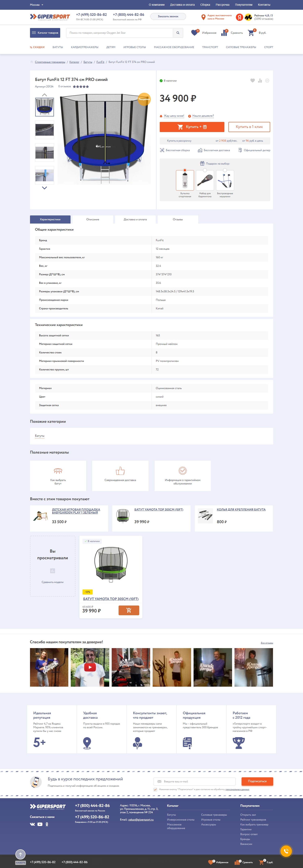303x868 pixels.
Task: Click the scroll-to-top arrow icon
Action: [20, 854]
